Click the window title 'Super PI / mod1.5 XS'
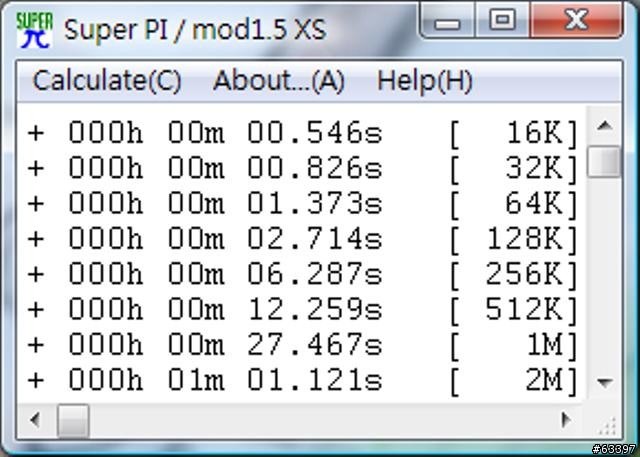This screenshot has width=640, height=457. (x=195, y=30)
